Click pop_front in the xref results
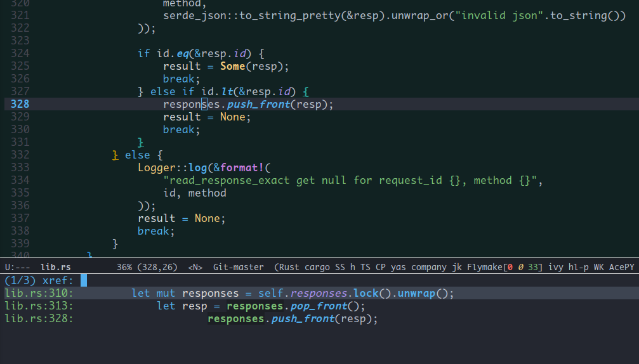Screen dimensions: 639x364 (x=319, y=306)
